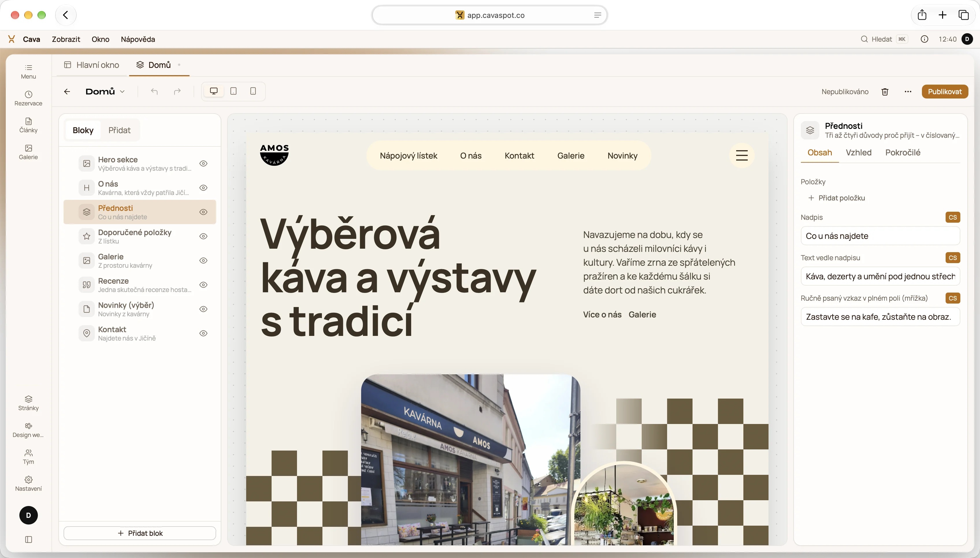Open CS language selector for Nadpis

click(953, 217)
